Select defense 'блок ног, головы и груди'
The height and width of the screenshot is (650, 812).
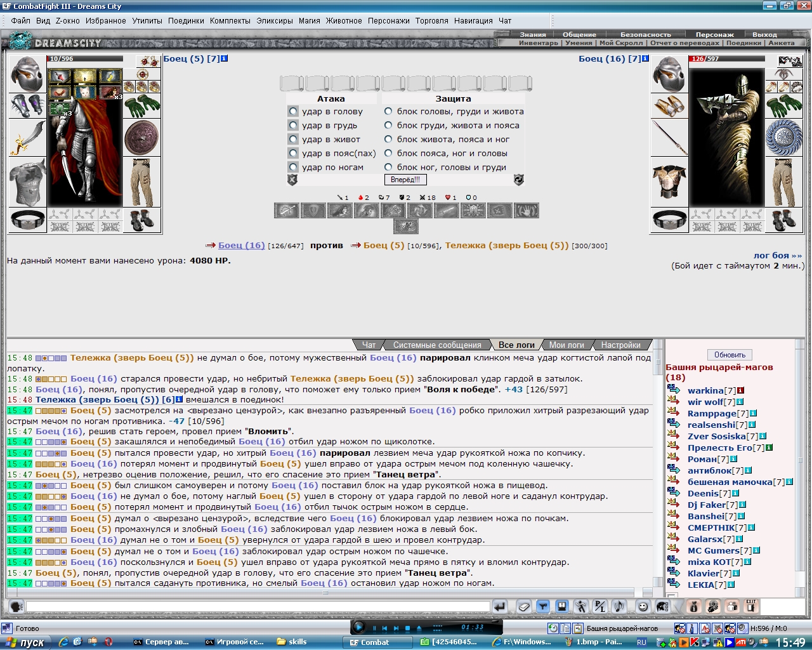coord(388,167)
